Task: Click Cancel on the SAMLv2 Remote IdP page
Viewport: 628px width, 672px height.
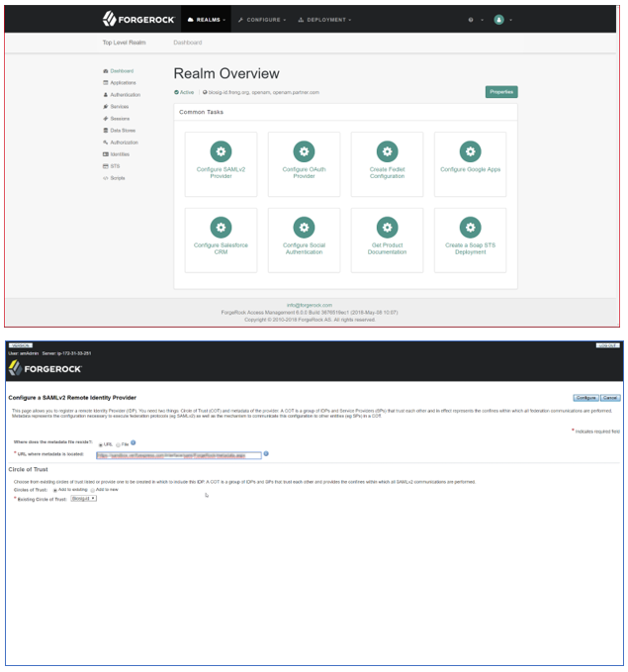Action: (610, 398)
